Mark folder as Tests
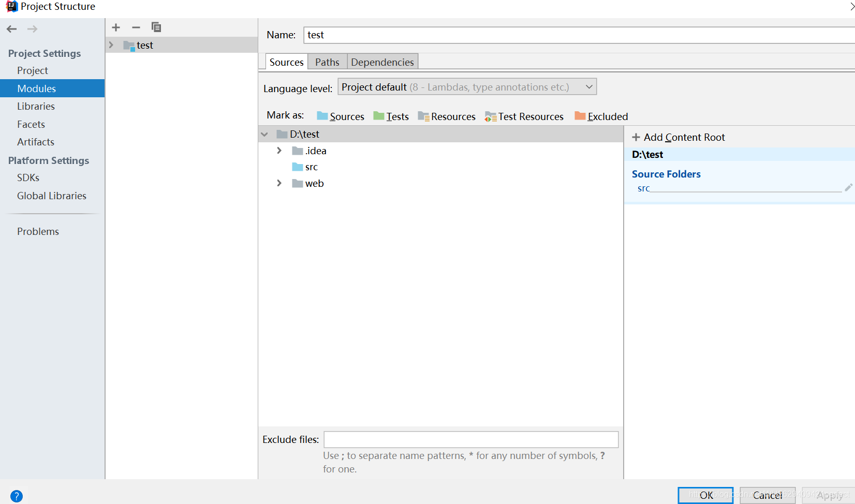This screenshot has height=504, width=855. point(391,116)
